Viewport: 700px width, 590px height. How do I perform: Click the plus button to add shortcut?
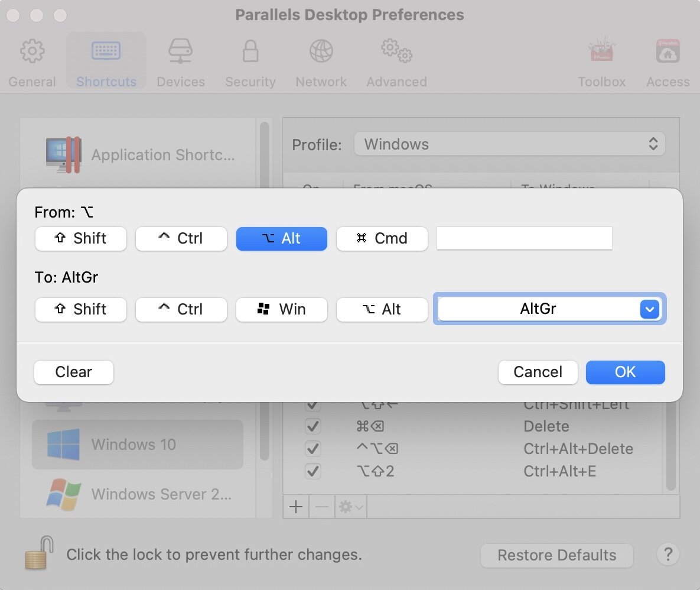295,507
